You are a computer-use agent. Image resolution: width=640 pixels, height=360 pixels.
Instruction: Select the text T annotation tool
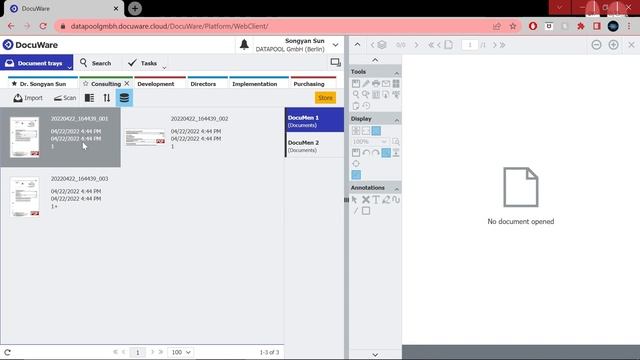point(376,200)
